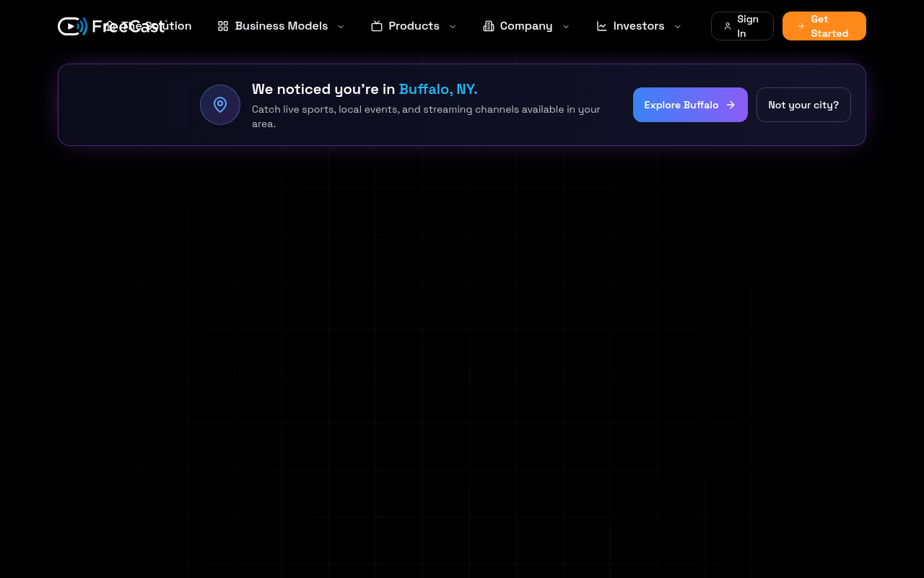Click the Explore Buffalo button

690,105
